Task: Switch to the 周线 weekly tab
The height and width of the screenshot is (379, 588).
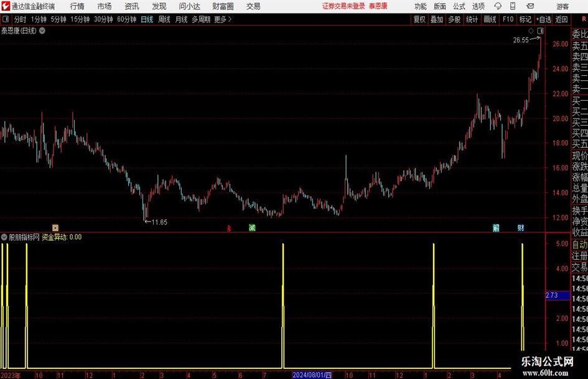Action: 164,19
